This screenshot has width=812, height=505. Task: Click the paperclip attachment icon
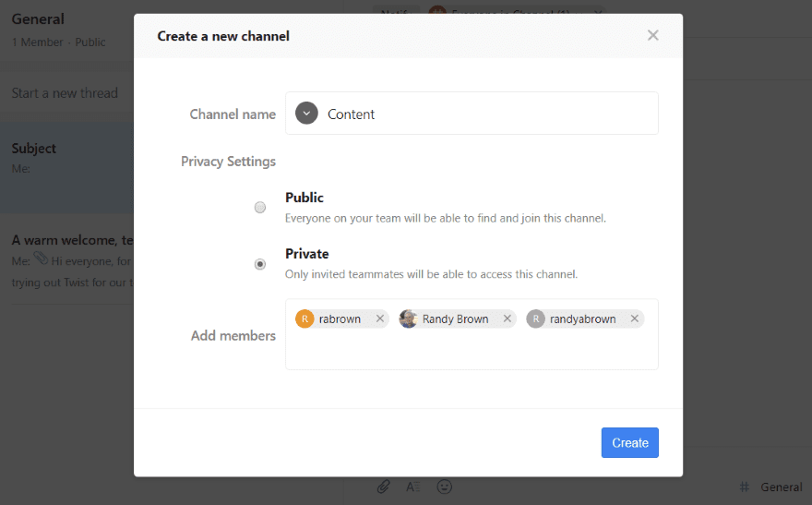pos(384,486)
